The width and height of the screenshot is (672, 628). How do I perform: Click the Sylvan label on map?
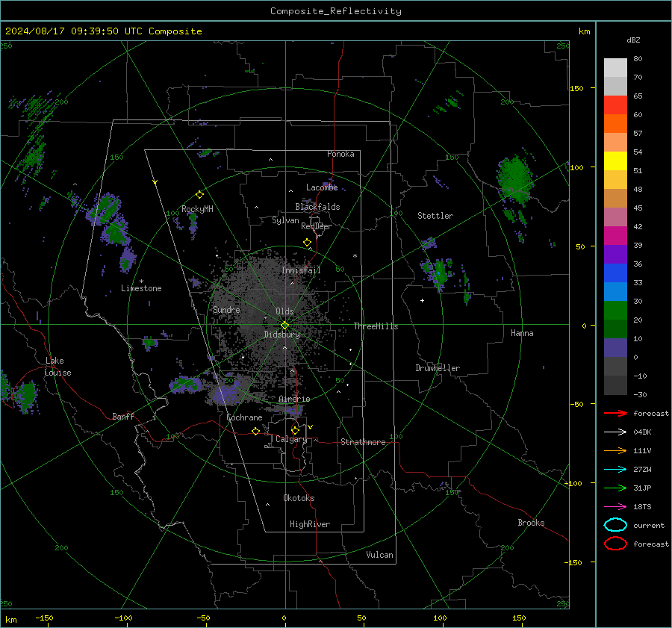coord(285,220)
